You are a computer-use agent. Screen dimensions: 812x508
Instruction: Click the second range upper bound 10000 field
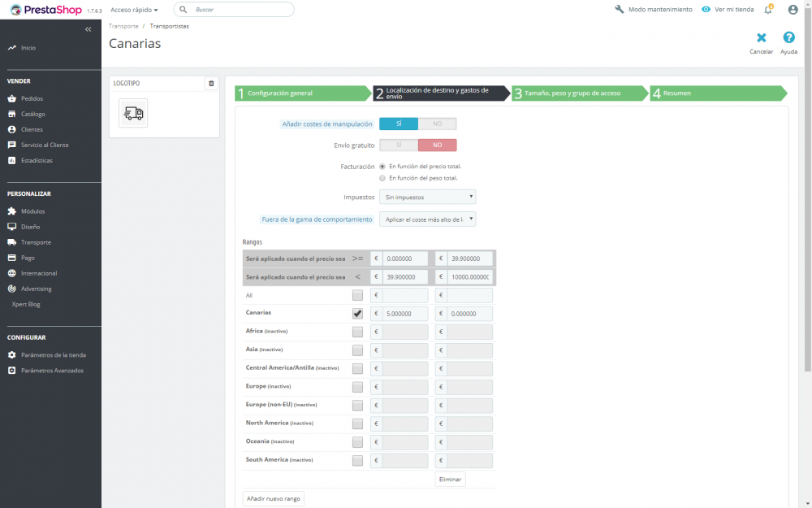pos(469,277)
